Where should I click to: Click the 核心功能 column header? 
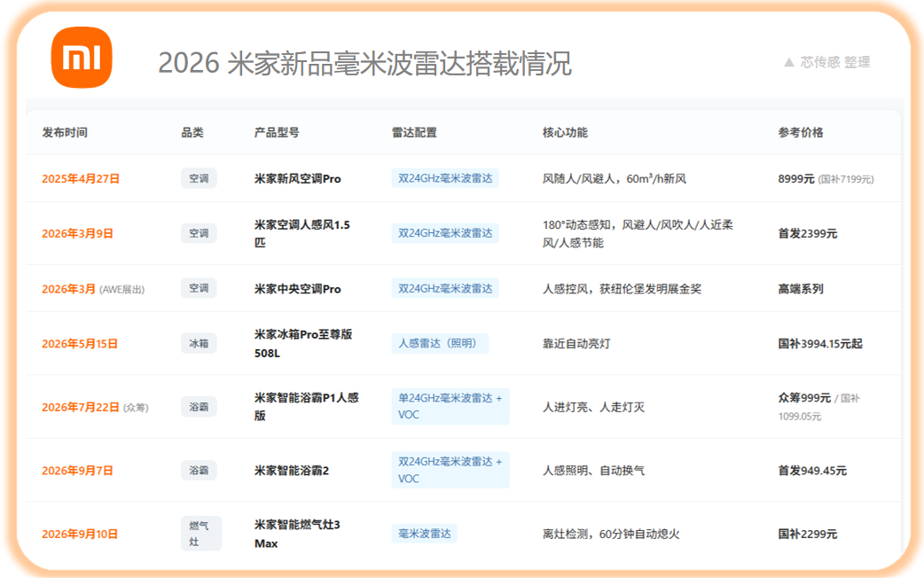point(565,133)
